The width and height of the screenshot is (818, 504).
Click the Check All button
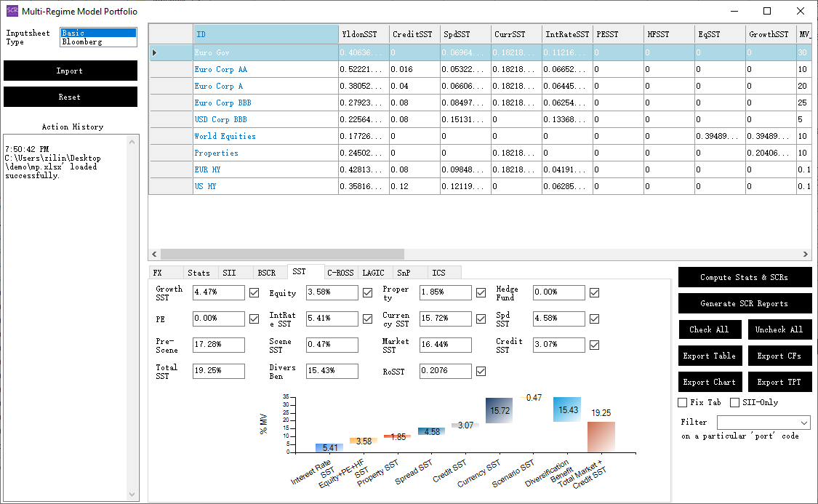click(710, 329)
